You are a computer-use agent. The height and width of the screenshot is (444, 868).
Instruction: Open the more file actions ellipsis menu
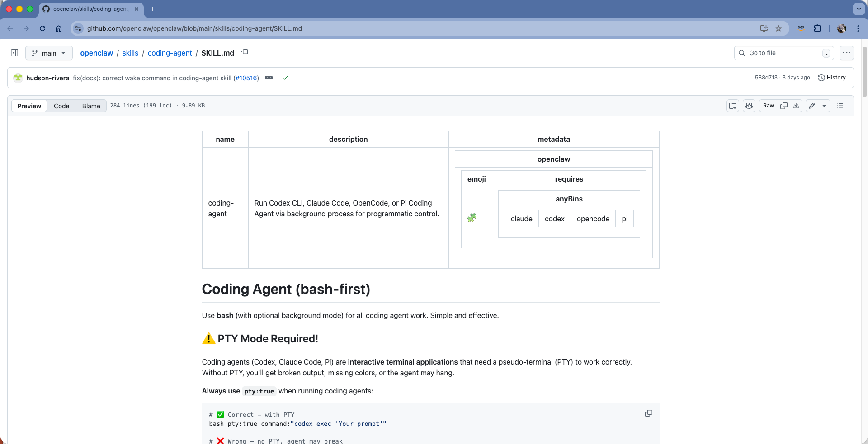pos(847,53)
